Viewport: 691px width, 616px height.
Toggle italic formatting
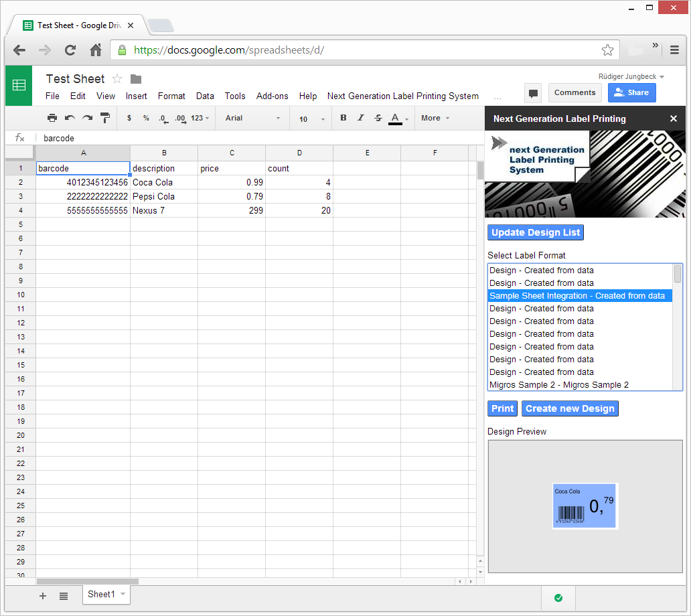tap(360, 118)
